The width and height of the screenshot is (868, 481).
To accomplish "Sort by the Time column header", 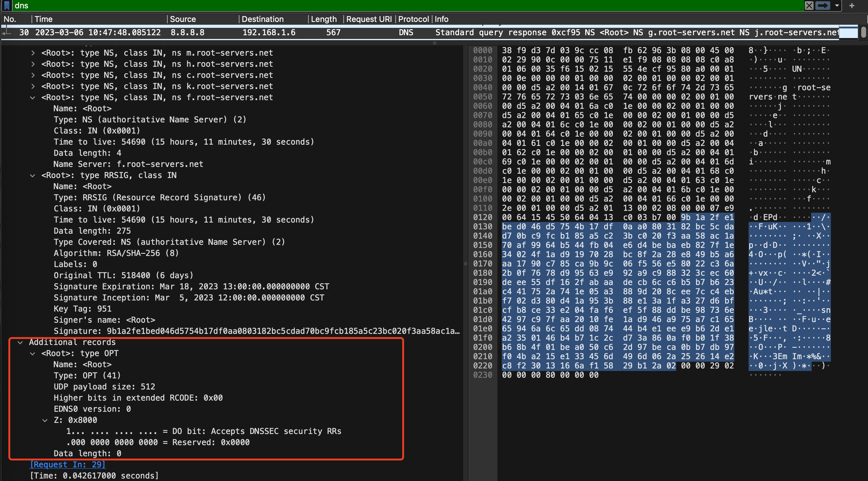I will [x=44, y=19].
